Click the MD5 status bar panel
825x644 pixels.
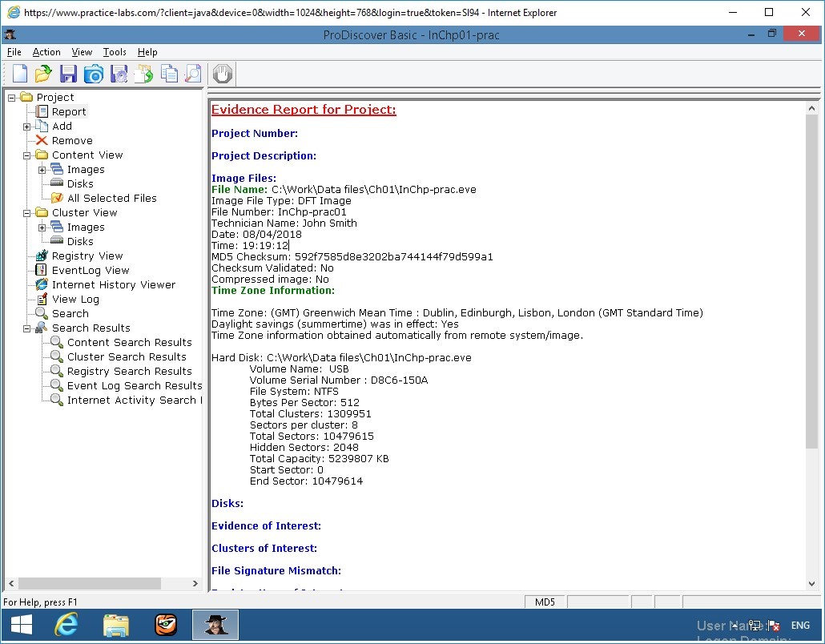coord(545,602)
